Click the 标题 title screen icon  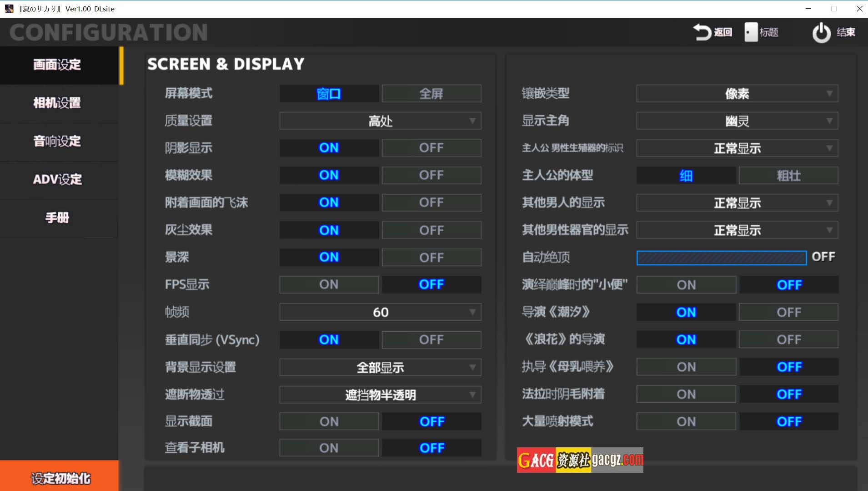751,32
